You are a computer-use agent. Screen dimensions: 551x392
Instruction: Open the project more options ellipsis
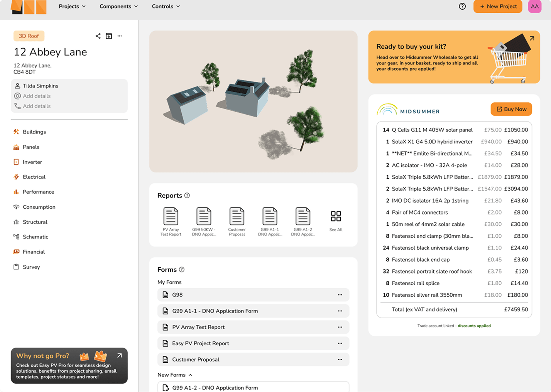click(120, 36)
